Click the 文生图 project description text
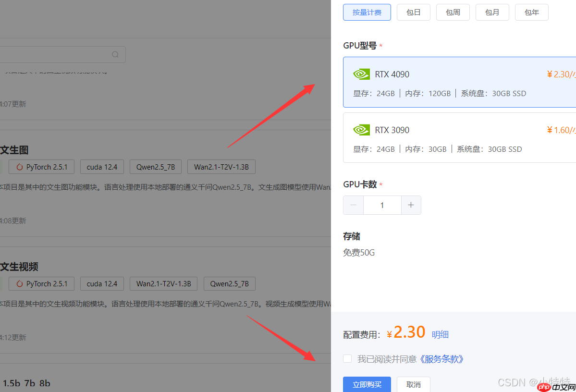The width and height of the screenshot is (576, 392). [165, 187]
